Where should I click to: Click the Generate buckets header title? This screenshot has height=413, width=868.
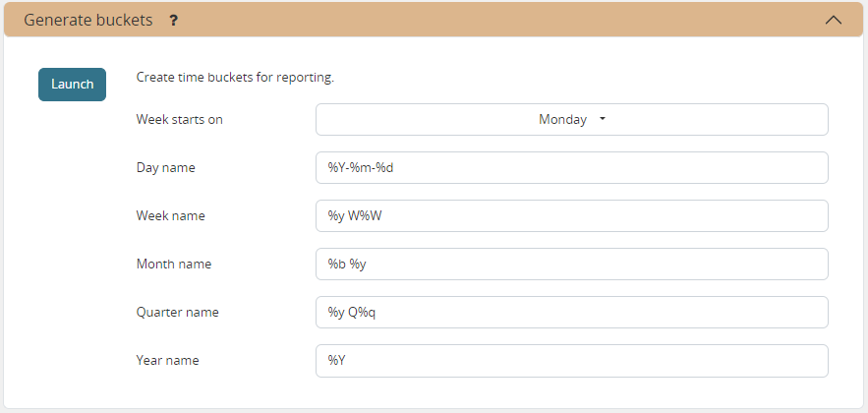88,20
